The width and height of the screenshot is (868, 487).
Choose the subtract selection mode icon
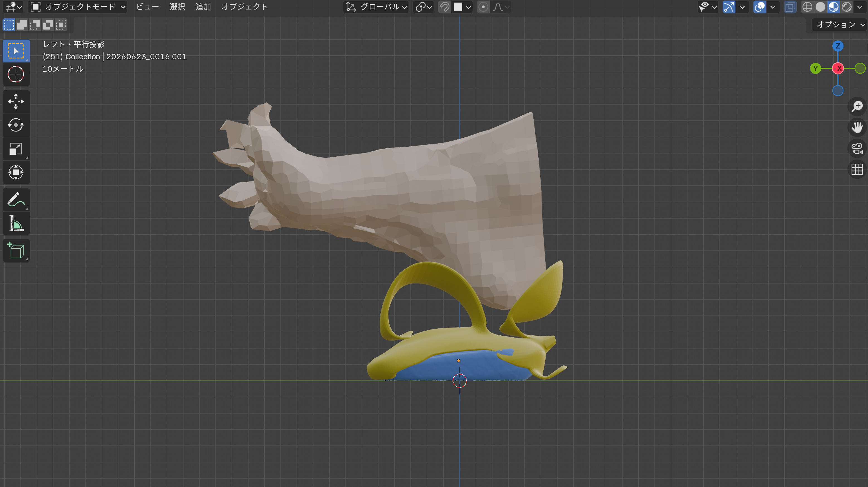coord(35,25)
